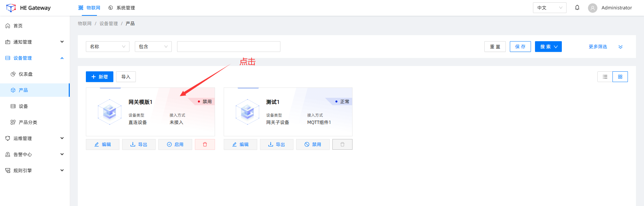Expand the 通知管理 sidebar menu
This screenshot has height=206, width=644.
tap(35, 42)
